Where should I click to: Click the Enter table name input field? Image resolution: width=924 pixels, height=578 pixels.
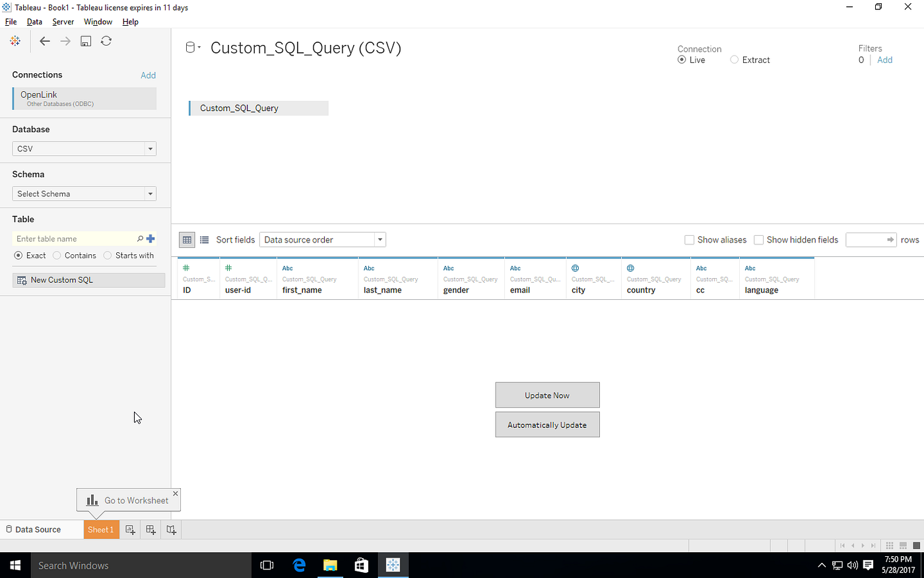73,238
